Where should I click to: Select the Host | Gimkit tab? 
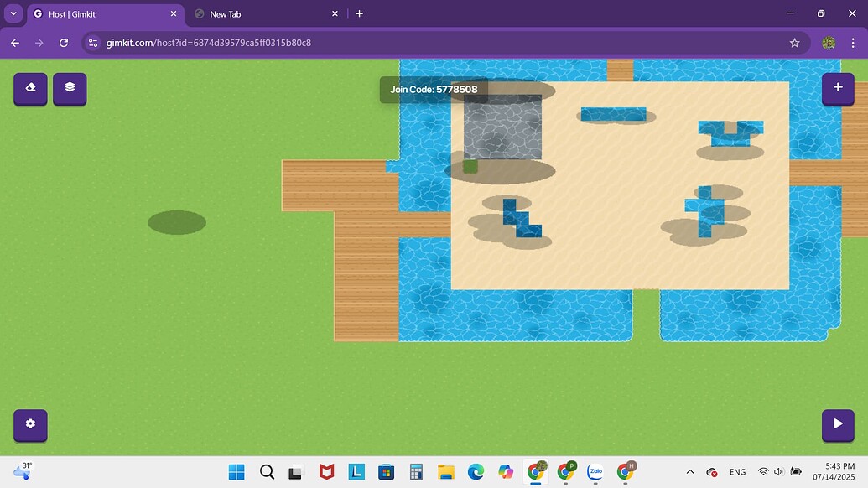point(101,14)
